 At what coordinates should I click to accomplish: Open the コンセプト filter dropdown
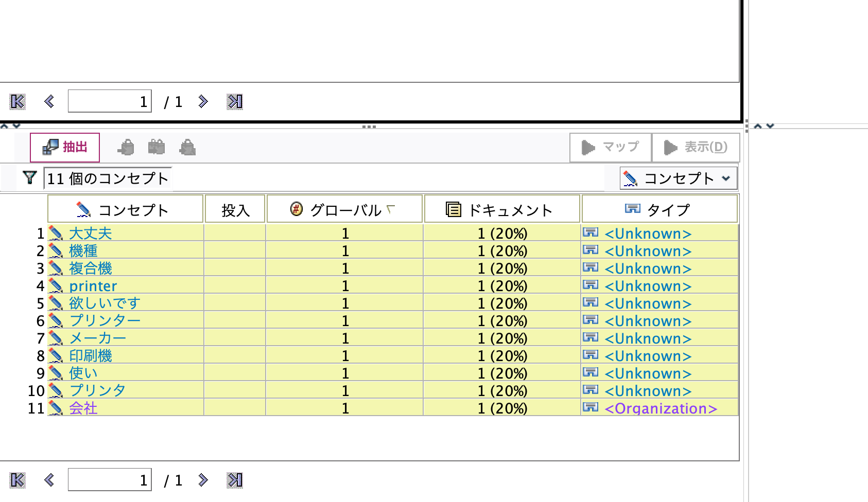click(726, 178)
